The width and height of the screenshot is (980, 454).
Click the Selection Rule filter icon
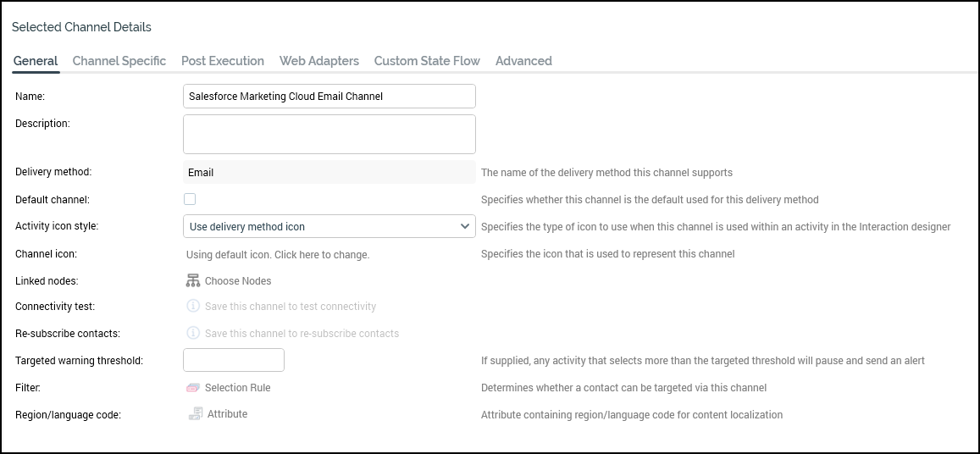[193, 388]
